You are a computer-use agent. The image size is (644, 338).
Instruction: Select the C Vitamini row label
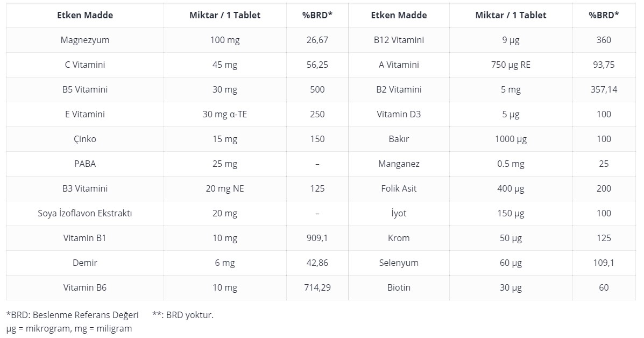coord(85,65)
